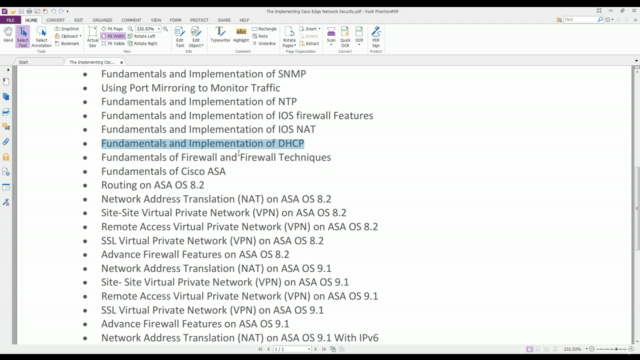This screenshot has height=360, width=640.
Task: Open the PDF Sign tool
Action: (x=376, y=37)
